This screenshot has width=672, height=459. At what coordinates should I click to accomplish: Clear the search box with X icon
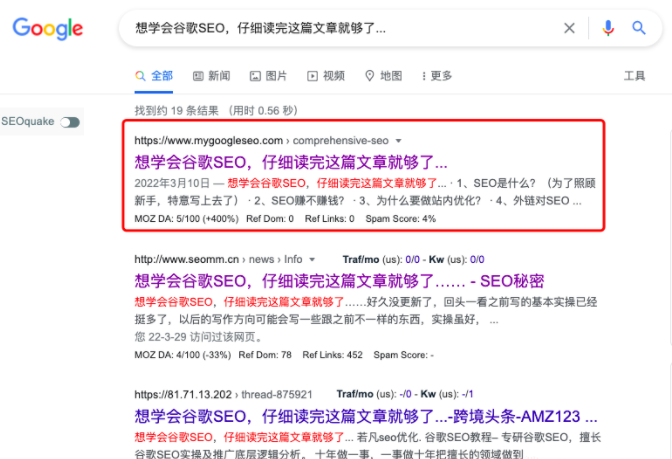(569, 28)
